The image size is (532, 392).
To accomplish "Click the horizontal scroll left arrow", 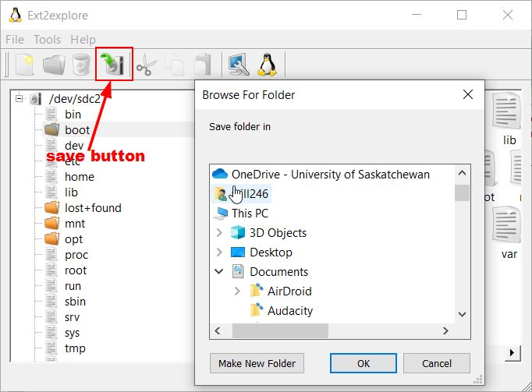I will coord(218,330).
